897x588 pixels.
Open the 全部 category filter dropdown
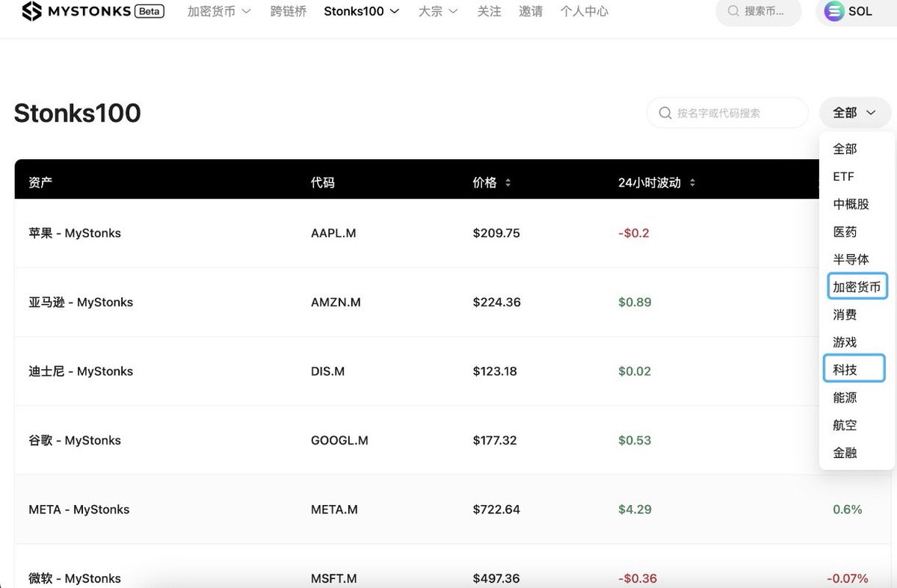point(855,113)
